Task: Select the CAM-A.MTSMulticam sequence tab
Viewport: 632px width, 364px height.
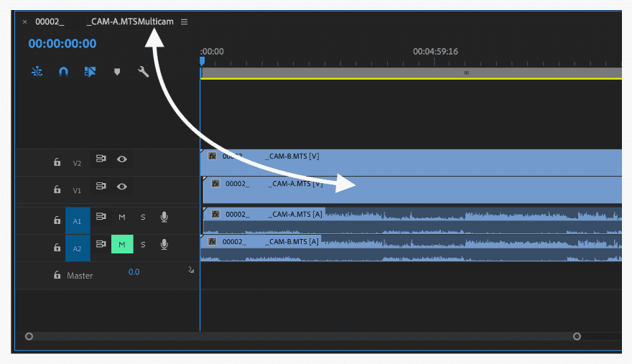Action: 104,22
